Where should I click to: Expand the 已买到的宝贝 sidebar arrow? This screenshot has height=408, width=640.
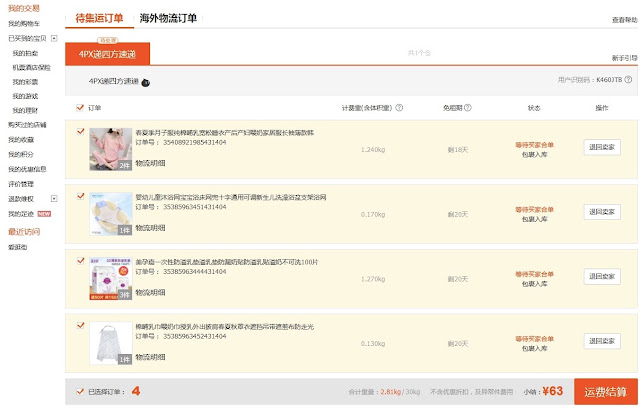[54, 38]
